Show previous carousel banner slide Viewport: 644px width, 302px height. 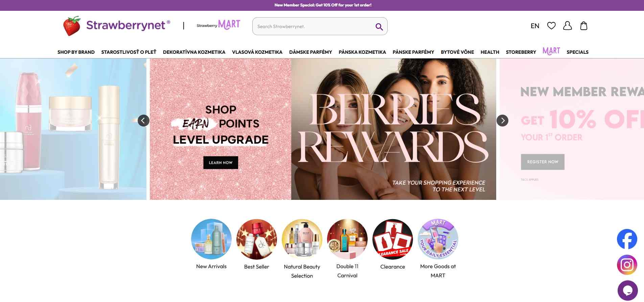coord(143,120)
